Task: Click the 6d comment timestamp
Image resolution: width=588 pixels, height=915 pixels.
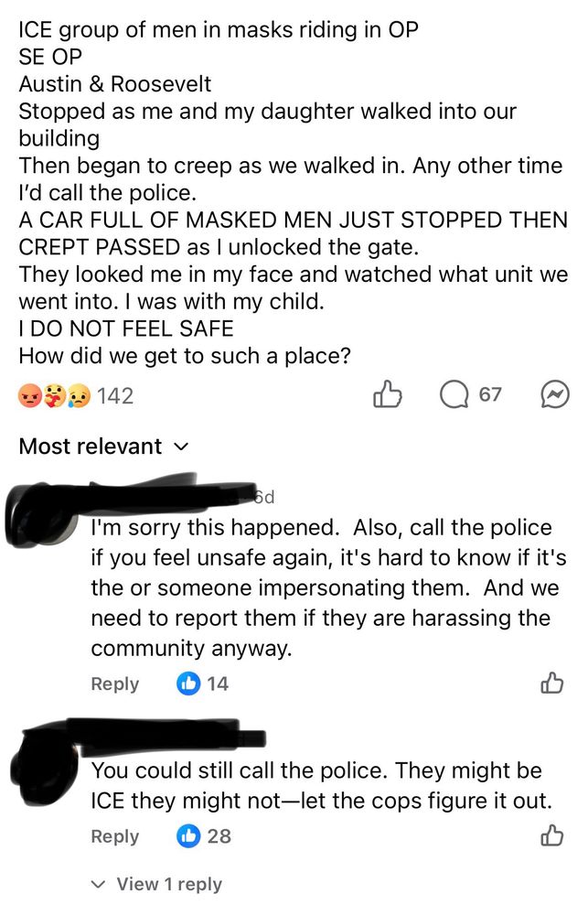Action: click(265, 498)
